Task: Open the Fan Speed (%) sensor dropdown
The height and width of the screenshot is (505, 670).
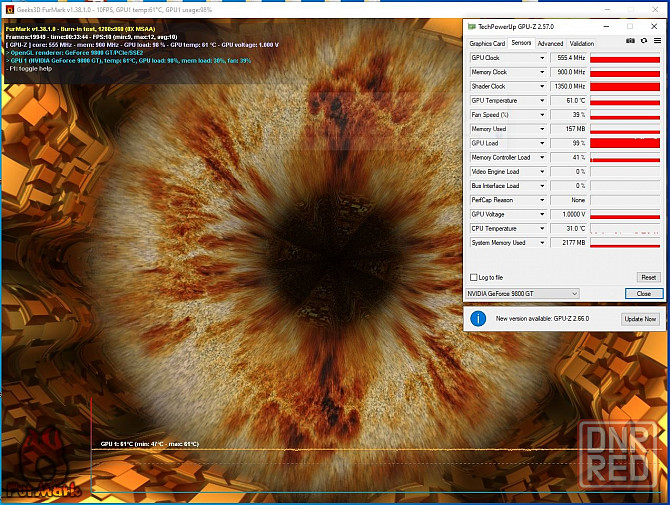Action: (x=542, y=115)
